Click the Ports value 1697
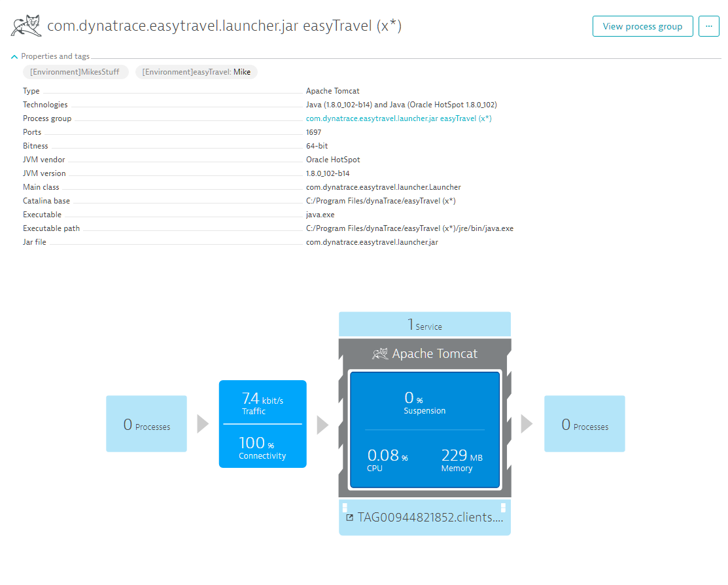 tap(313, 132)
